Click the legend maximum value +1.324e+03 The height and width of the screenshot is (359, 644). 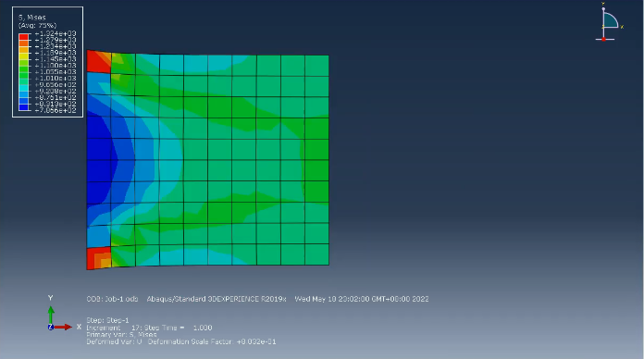click(x=56, y=33)
